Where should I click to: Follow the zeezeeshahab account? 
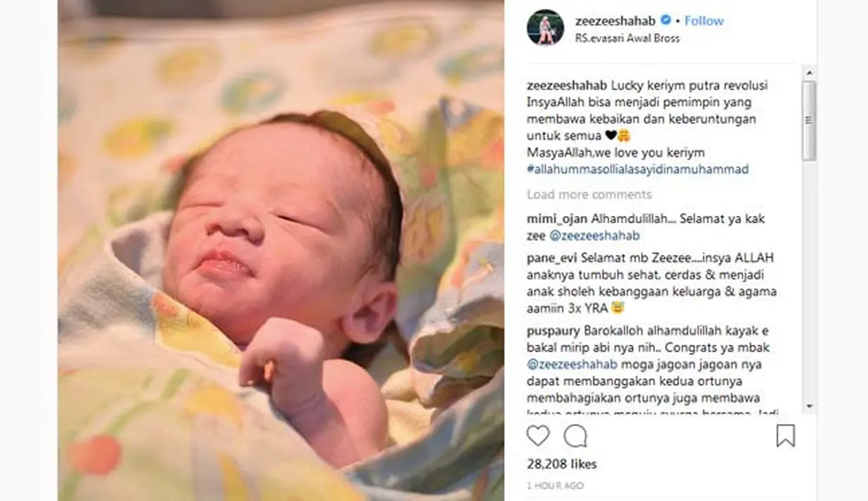click(704, 21)
